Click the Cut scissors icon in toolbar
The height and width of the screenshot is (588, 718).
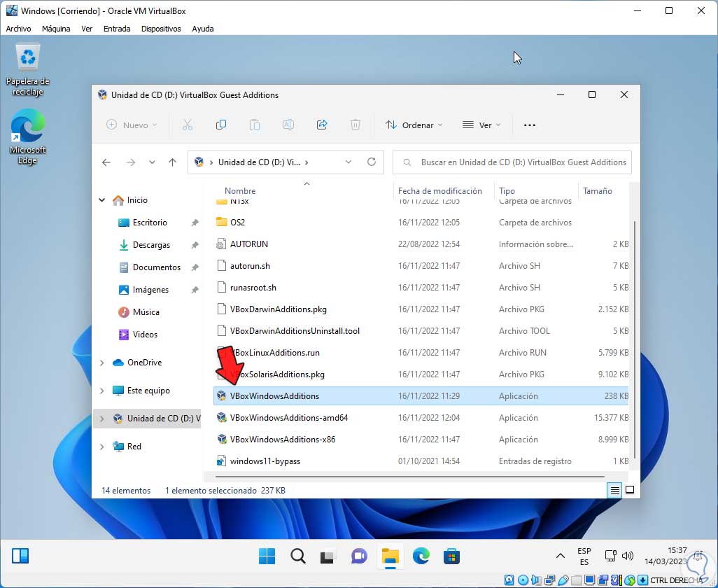[187, 125]
